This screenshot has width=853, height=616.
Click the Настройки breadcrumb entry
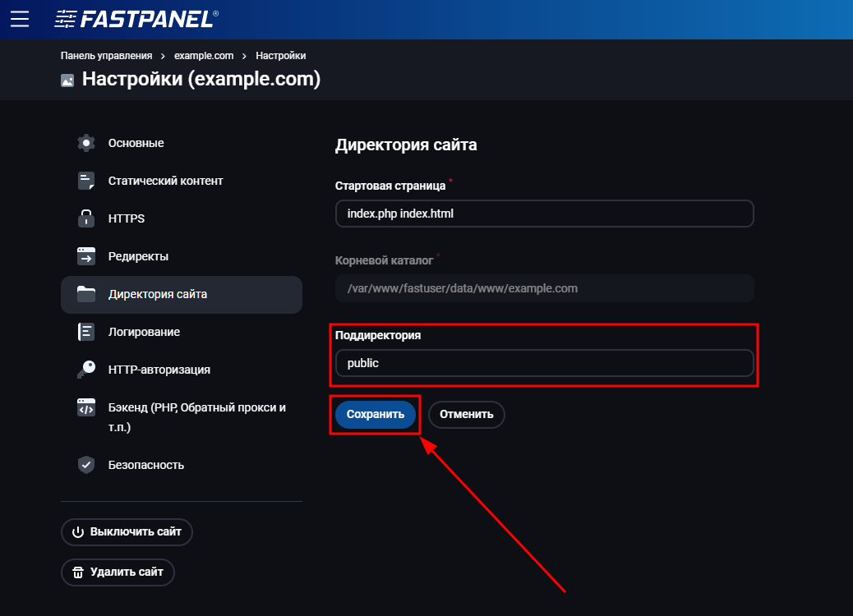[279, 56]
